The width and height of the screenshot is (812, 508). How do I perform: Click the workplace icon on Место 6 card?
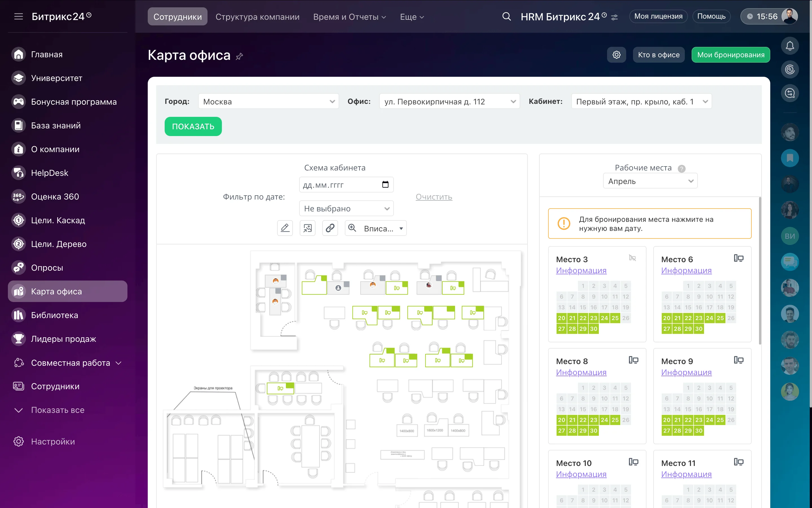738,258
